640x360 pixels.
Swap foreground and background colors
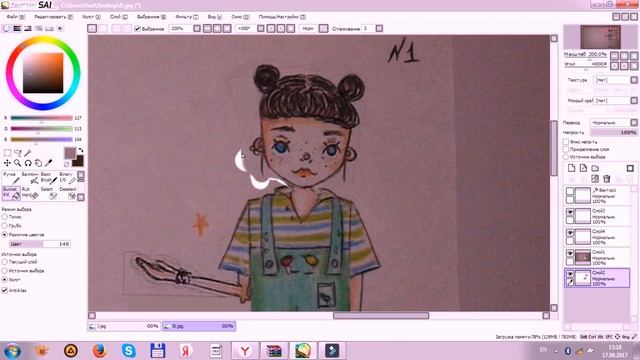pyautogui.click(x=80, y=150)
